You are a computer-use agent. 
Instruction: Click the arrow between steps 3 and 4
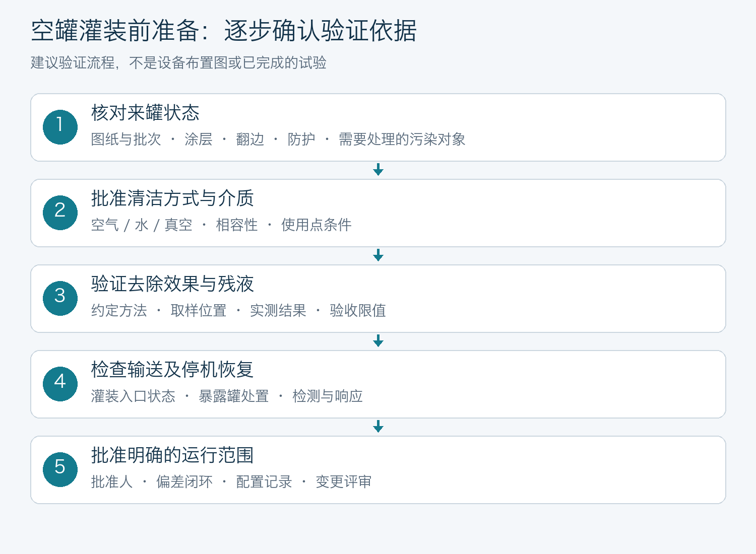pos(378,341)
